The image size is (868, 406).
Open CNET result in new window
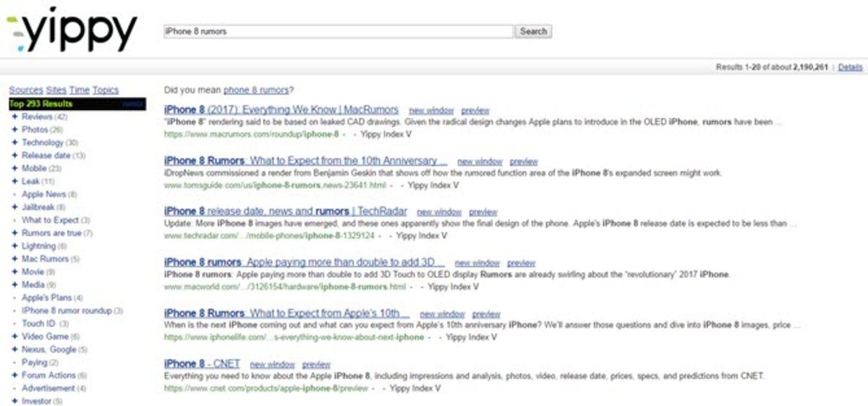pyautogui.click(x=273, y=364)
